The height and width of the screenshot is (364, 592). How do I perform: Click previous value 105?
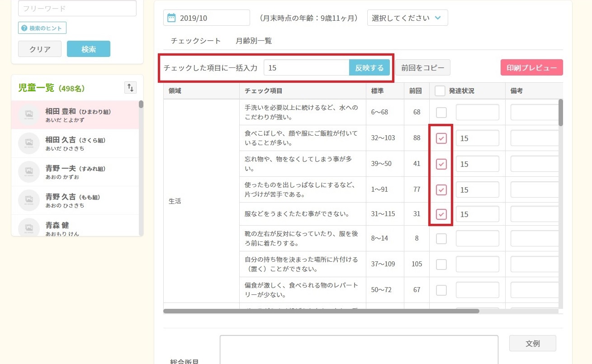tap(417, 264)
